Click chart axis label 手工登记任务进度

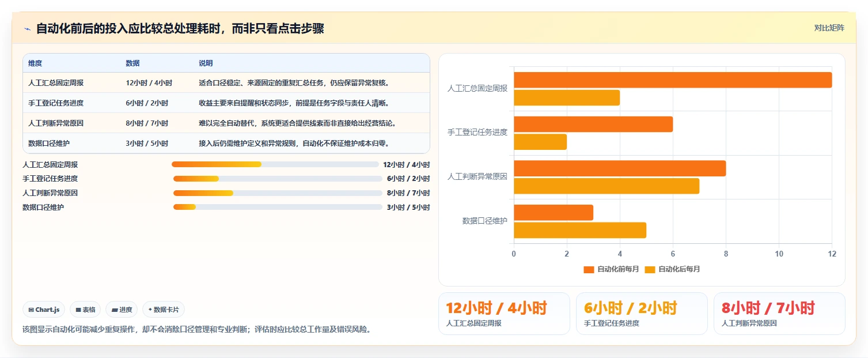477,133
